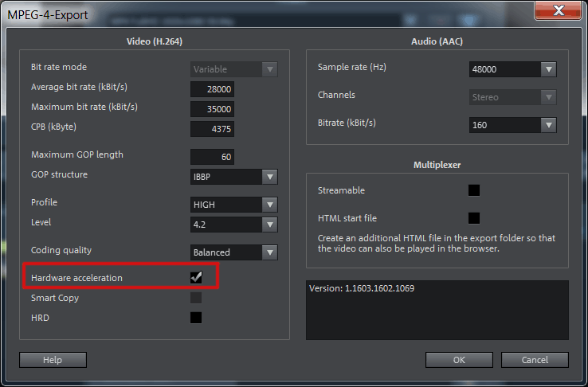588x387 pixels.
Task: Open the Level dropdown showing 4.2
Action: pos(234,225)
